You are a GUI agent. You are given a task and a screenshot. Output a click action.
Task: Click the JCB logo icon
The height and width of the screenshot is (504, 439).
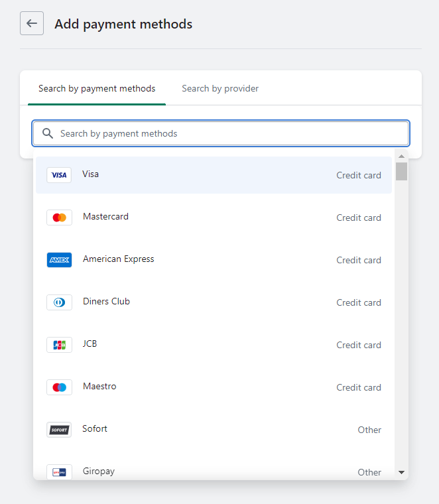59,345
